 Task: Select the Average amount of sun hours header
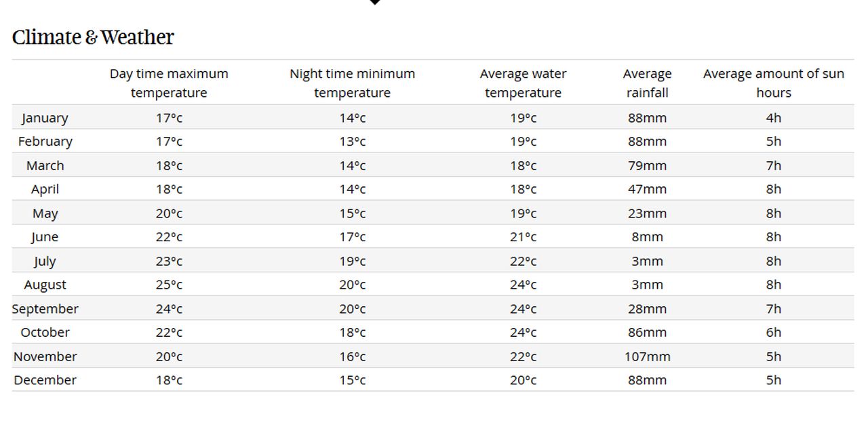pyautogui.click(x=773, y=83)
